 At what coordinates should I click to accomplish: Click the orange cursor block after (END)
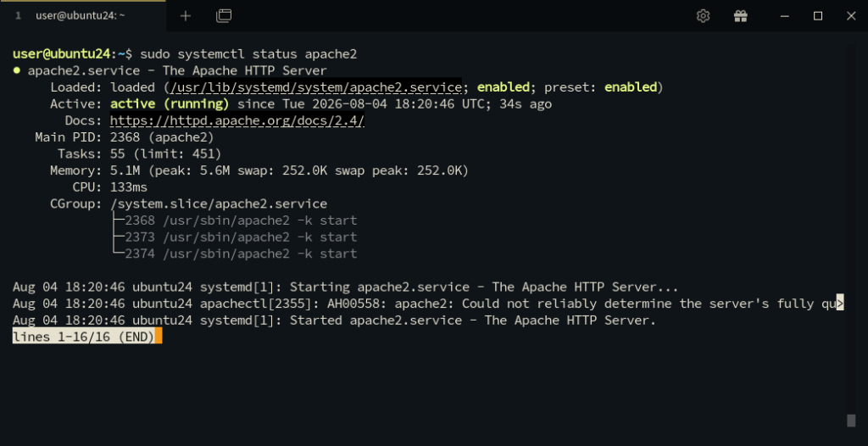[x=159, y=337]
